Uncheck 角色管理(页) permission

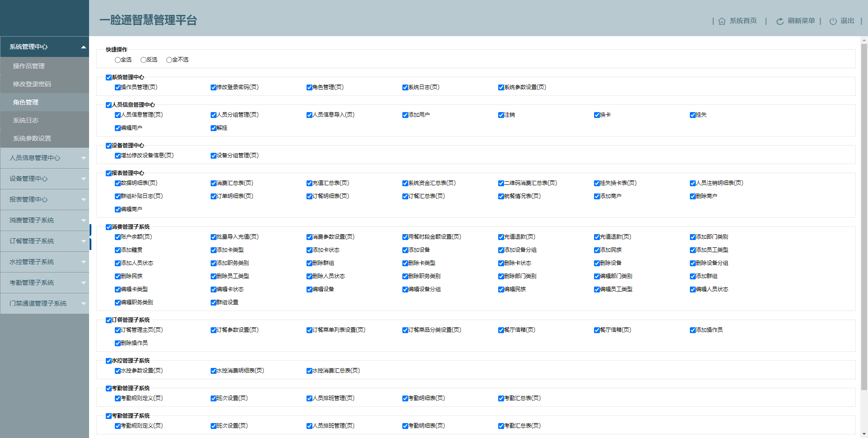pos(309,87)
